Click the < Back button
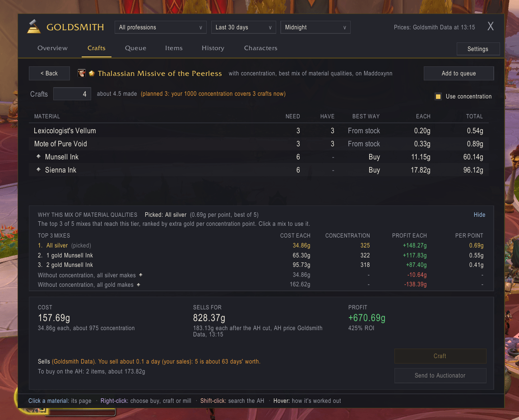 [x=49, y=73]
